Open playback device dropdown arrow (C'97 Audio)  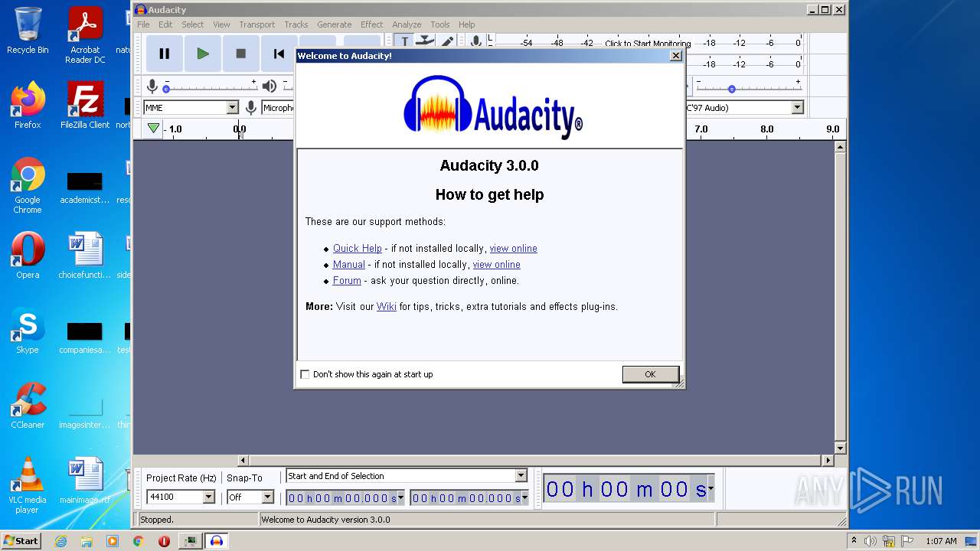tap(797, 108)
